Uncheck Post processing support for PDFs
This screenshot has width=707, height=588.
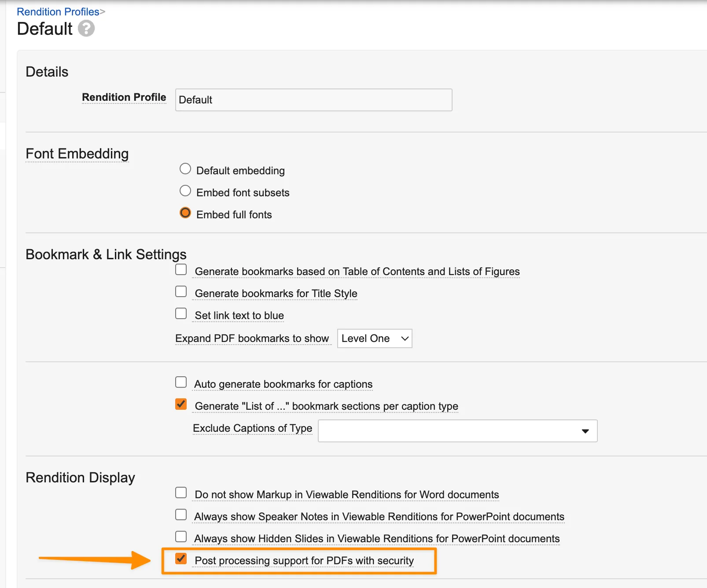[181, 559]
